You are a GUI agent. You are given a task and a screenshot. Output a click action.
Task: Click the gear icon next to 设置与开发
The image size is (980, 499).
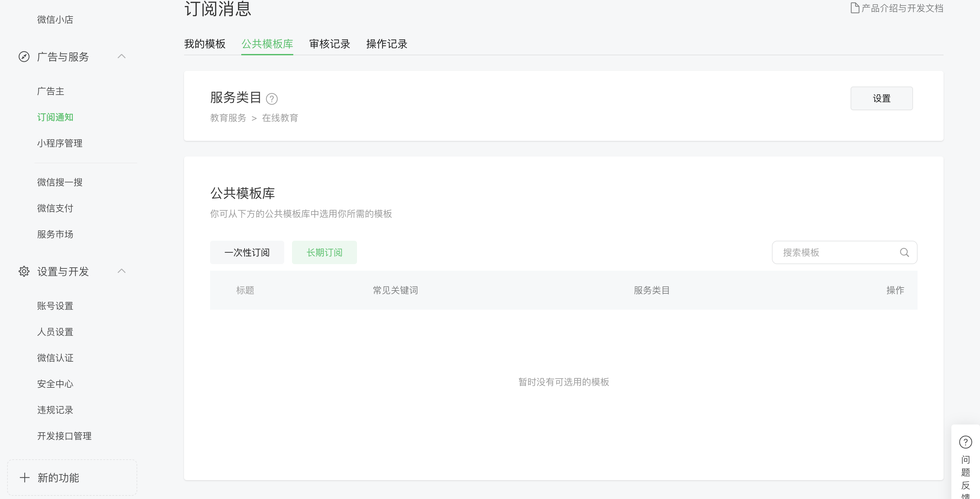pos(24,271)
